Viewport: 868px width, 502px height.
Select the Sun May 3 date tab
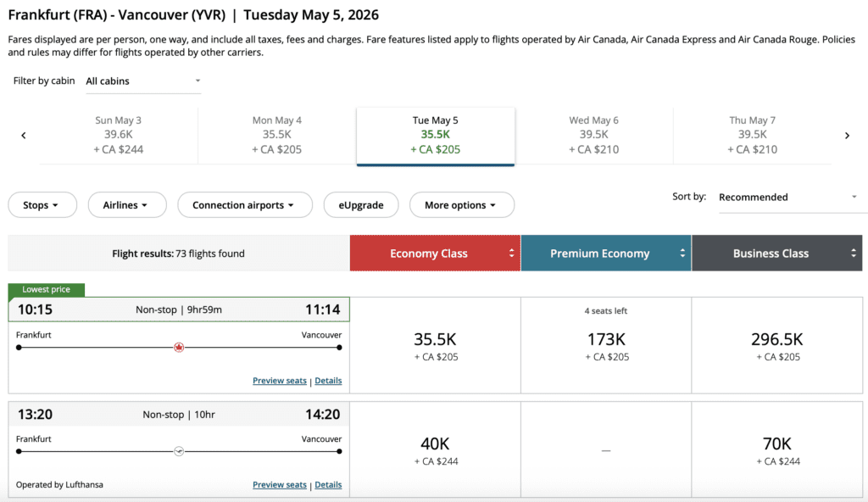pos(119,135)
